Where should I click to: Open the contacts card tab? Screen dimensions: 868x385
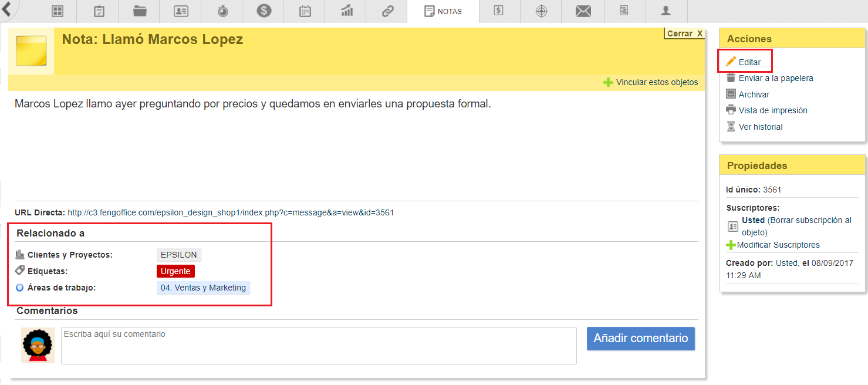click(181, 11)
